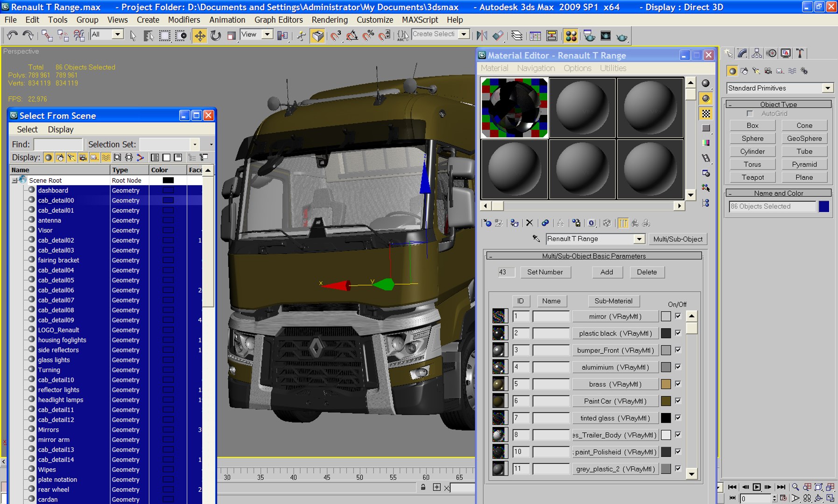Toggle On/Off checkbox for tinted glass sub-material
This screenshot has height=504, width=838.
tap(678, 418)
